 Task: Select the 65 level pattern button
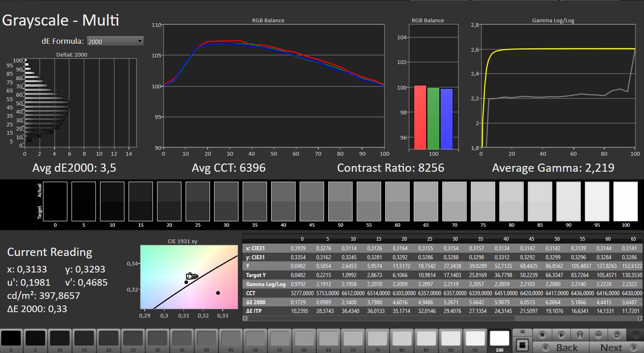328,341
